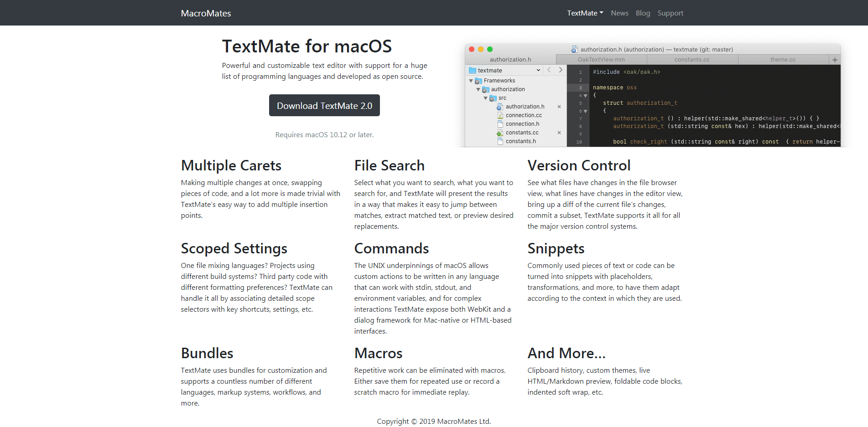Click the file browser forward arrow
The height and width of the screenshot is (427, 868).
[561, 70]
